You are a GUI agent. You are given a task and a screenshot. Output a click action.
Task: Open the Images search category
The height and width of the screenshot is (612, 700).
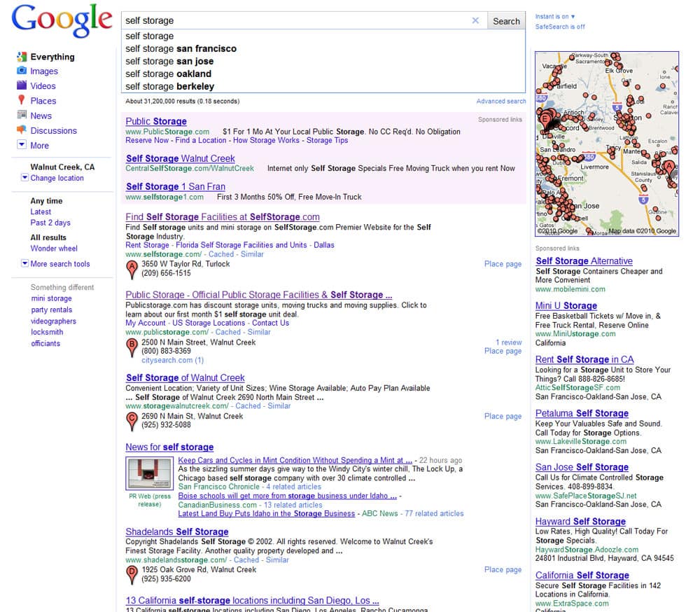tap(43, 71)
